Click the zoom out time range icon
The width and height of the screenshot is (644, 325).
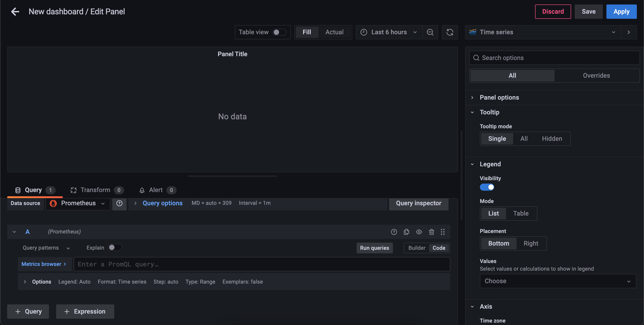click(x=430, y=32)
